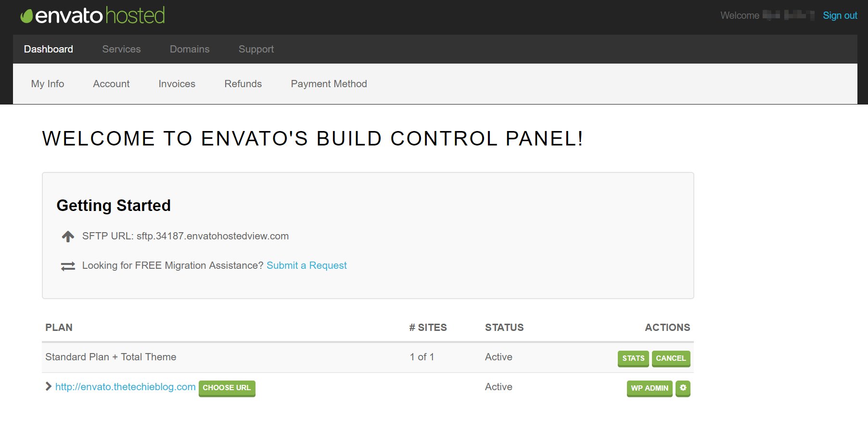Click the STATUS column header

coord(504,328)
